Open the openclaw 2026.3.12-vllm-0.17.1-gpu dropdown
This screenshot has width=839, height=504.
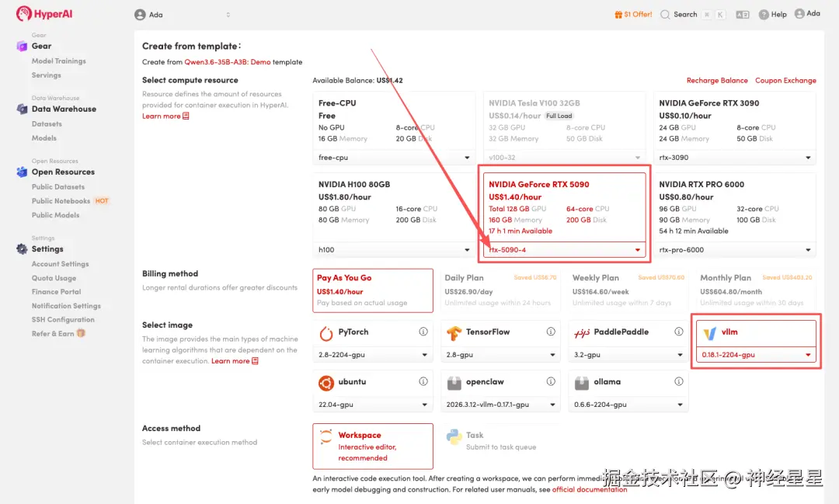(x=500, y=405)
